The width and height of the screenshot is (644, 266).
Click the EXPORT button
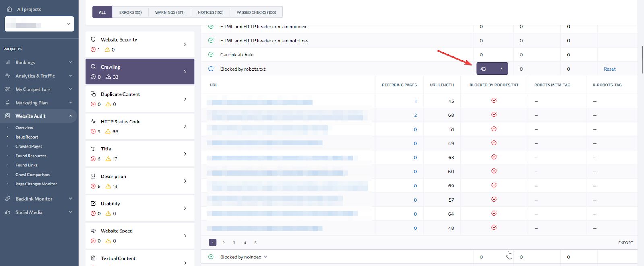(x=625, y=243)
